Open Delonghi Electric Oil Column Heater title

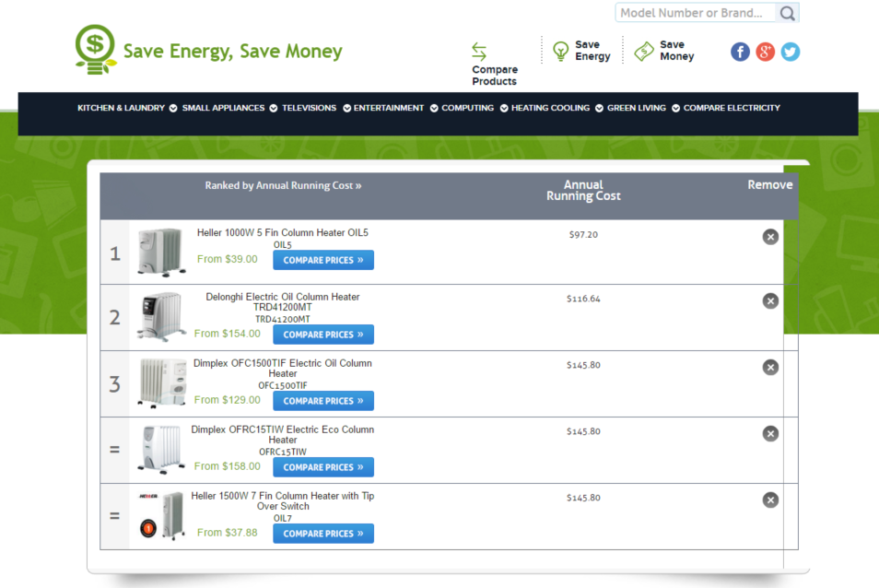[283, 301]
